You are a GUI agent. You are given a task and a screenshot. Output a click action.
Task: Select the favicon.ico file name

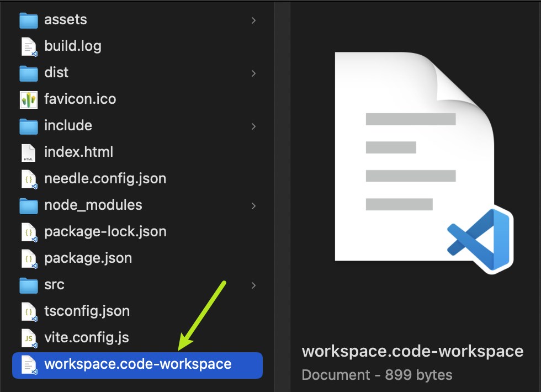80,99
